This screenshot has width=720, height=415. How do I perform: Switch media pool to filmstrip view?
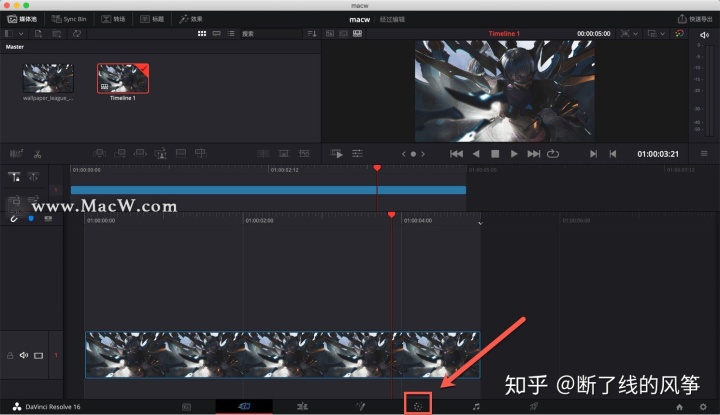[x=216, y=34]
